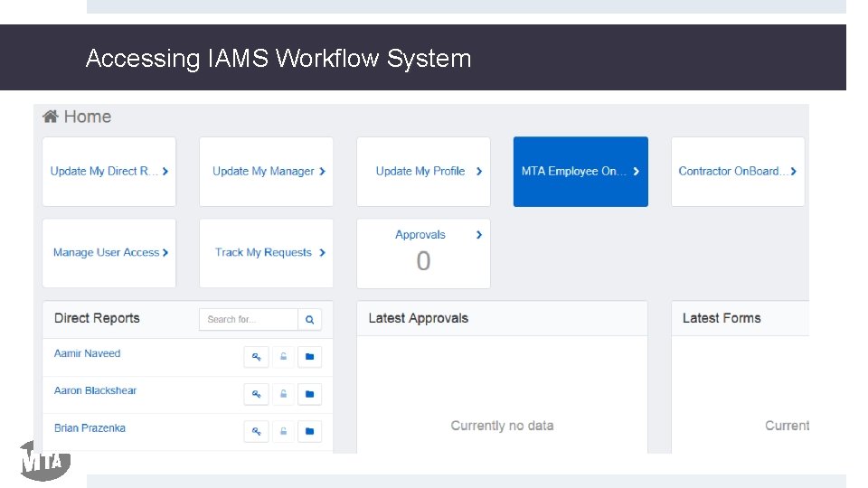
Task: Click chevron on Manage User Access tile
Action: tap(165, 253)
